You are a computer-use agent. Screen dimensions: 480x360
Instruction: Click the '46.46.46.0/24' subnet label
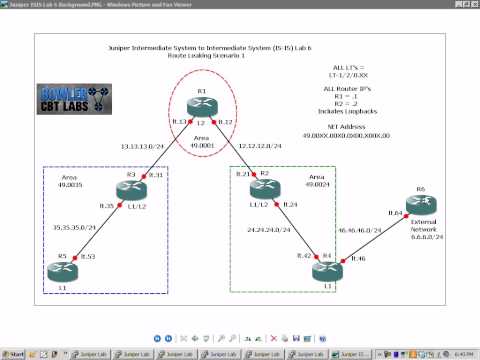(360, 230)
